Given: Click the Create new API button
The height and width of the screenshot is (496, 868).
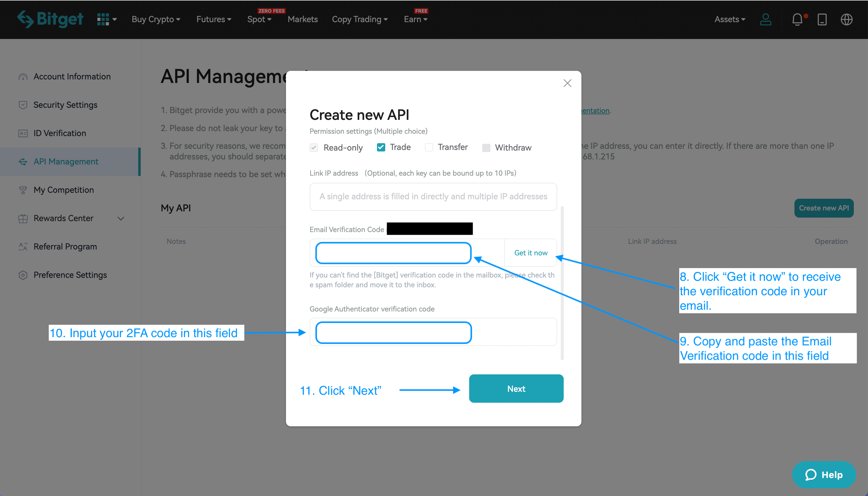Looking at the screenshot, I should click(824, 208).
